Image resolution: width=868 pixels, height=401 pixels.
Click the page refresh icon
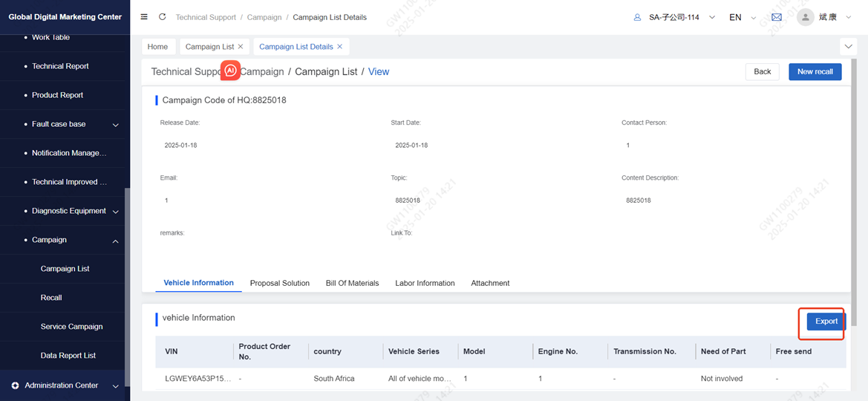point(162,17)
